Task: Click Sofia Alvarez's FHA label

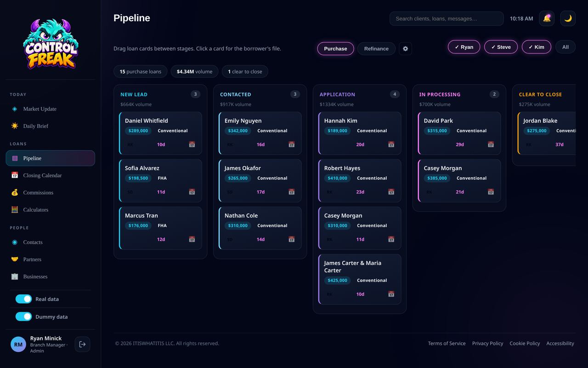Action: (162, 178)
